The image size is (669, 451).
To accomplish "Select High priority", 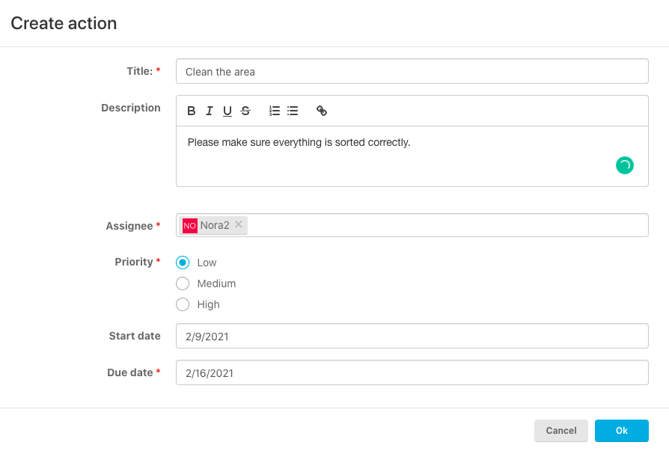I will (183, 304).
